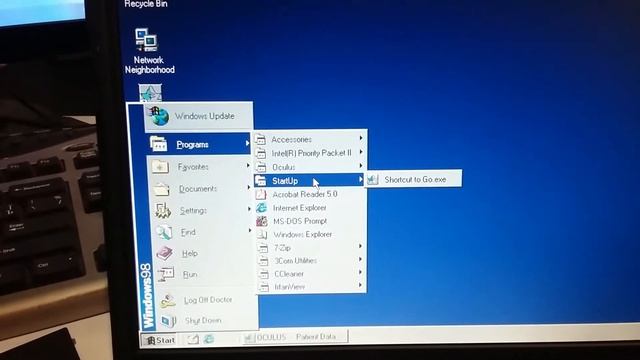Click the Documents folder icon
Image resolution: width=640 pixels, height=360 pixels.
tap(162, 189)
